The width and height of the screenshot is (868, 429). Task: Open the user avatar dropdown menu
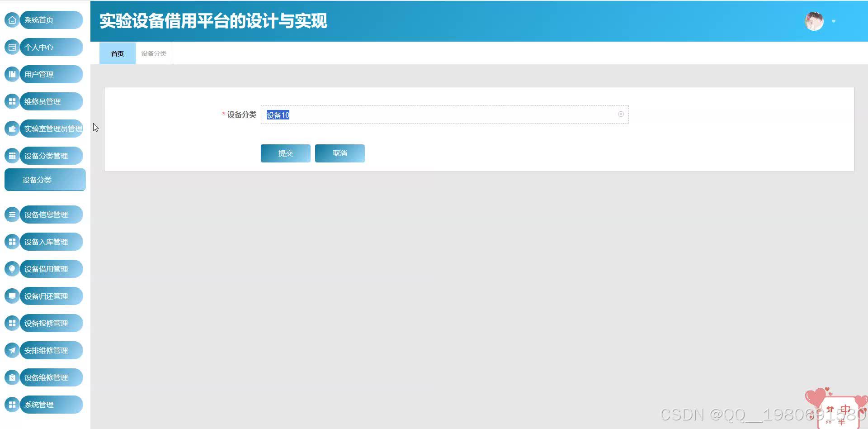point(833,21)
